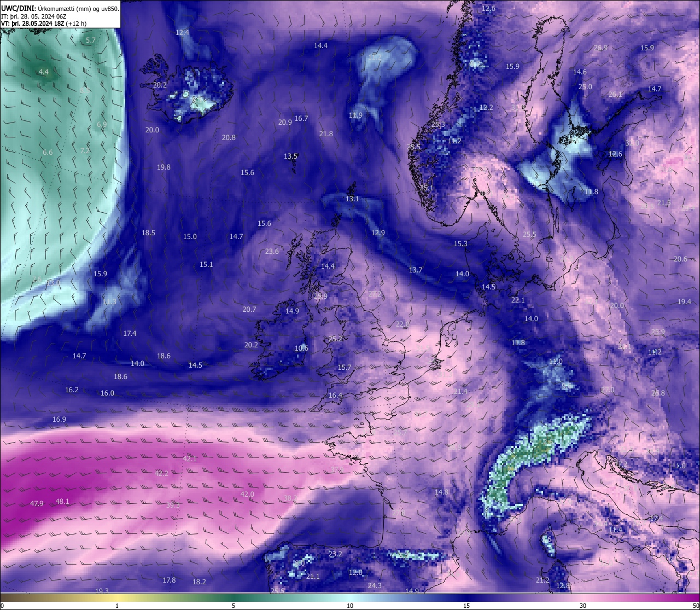
Task: Click the 16.0 value label
Action: coord(107,393)
